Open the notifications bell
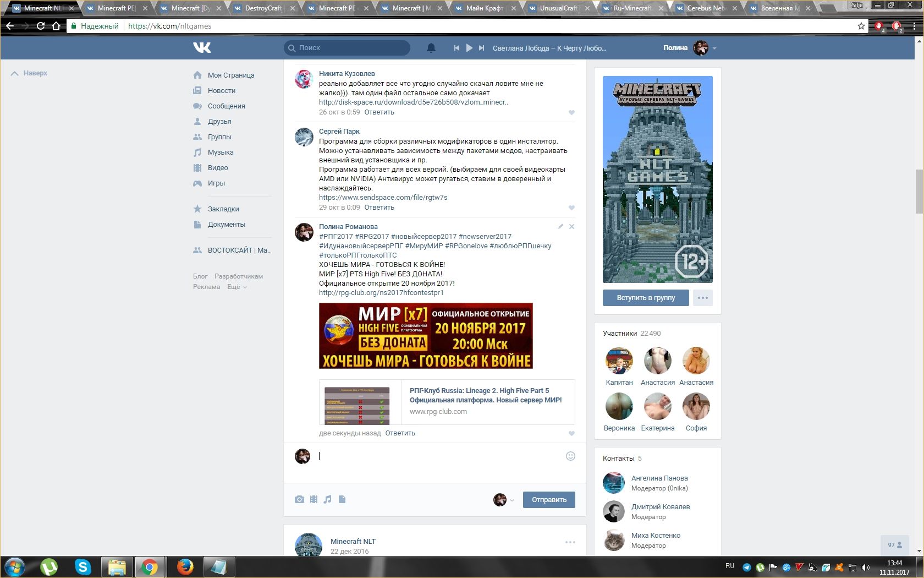The width and height of the screenshot is (924, 578). (x=431, y=48)
